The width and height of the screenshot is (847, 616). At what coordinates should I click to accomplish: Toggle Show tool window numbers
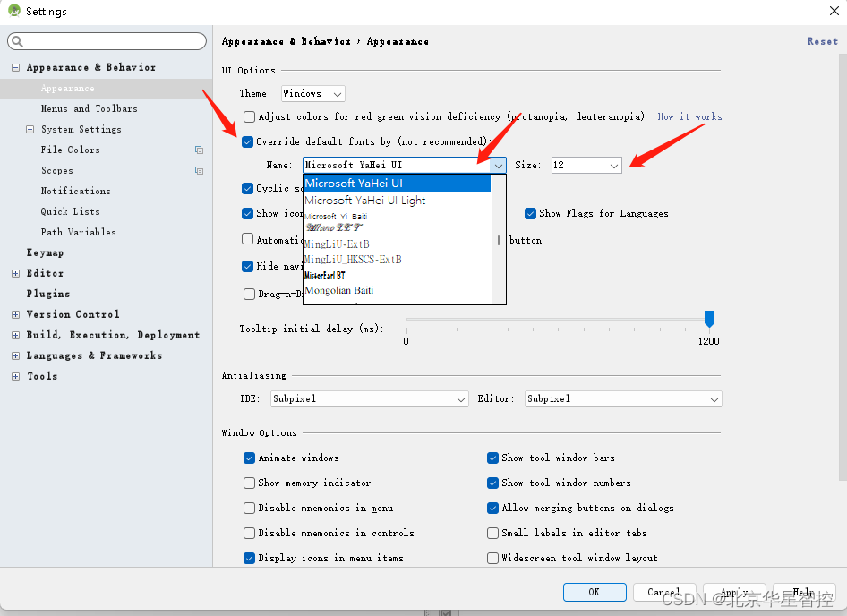click(492, 483)
